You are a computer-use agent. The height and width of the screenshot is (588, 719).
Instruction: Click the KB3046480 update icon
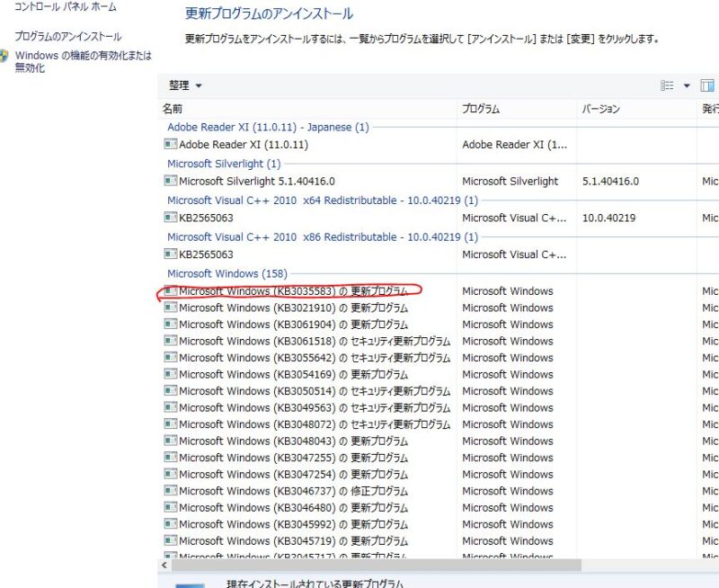point(171,507)
